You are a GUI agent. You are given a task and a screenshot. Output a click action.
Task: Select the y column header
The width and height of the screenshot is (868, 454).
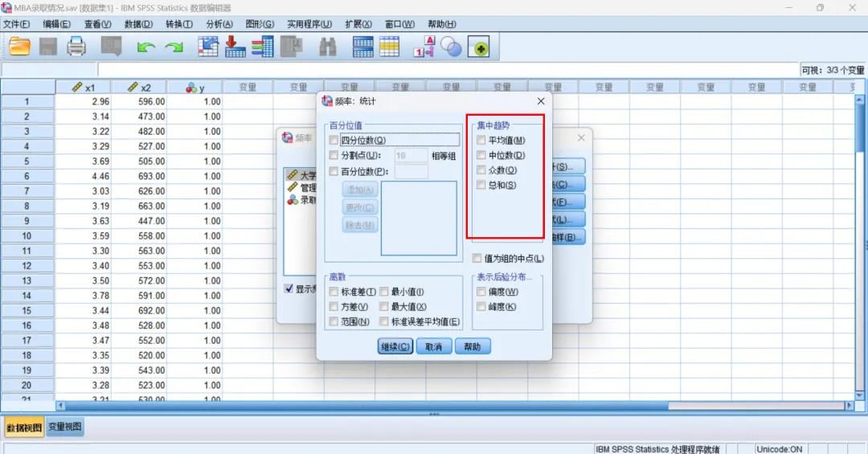pyautogui.click(x=194, y=88)
